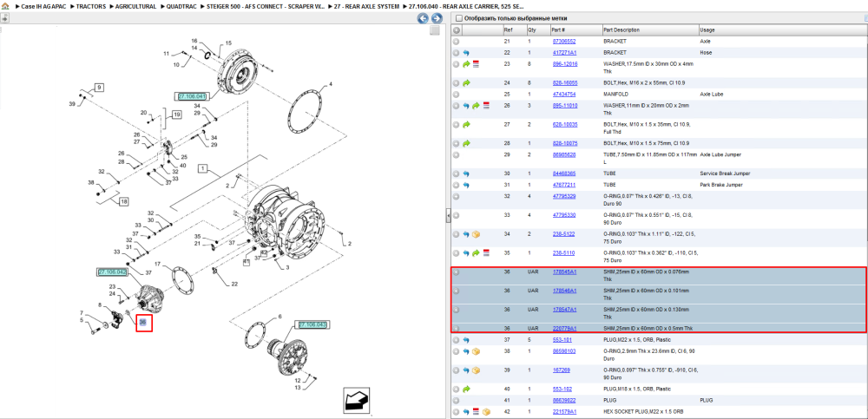Open the TRACTORS breadcrumb
The width and height of the screenshot is (868, 419).
(x=91, y=6)
